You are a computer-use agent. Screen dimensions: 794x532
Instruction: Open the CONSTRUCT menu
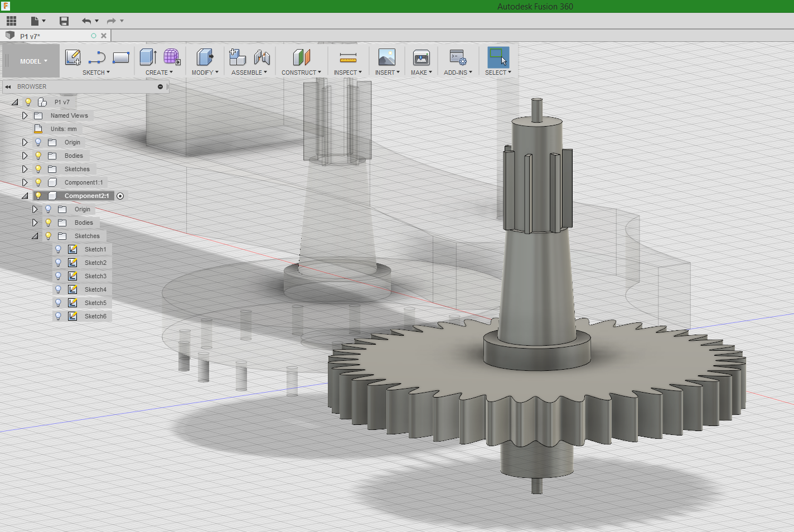(301, 72)
